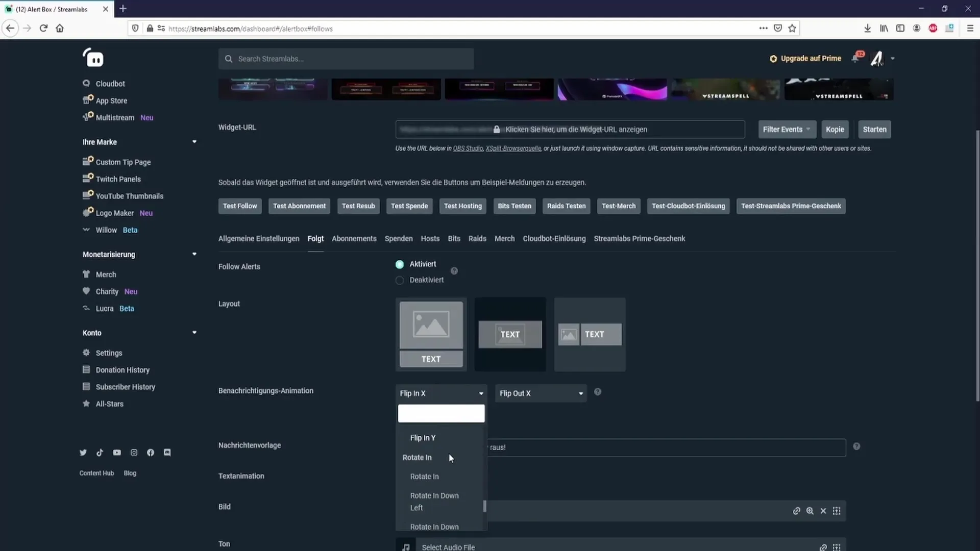Open the Flip Out X animation dropdown
Image resolution: width=980 pixels, height=551 pixels.
click(541, 393)
